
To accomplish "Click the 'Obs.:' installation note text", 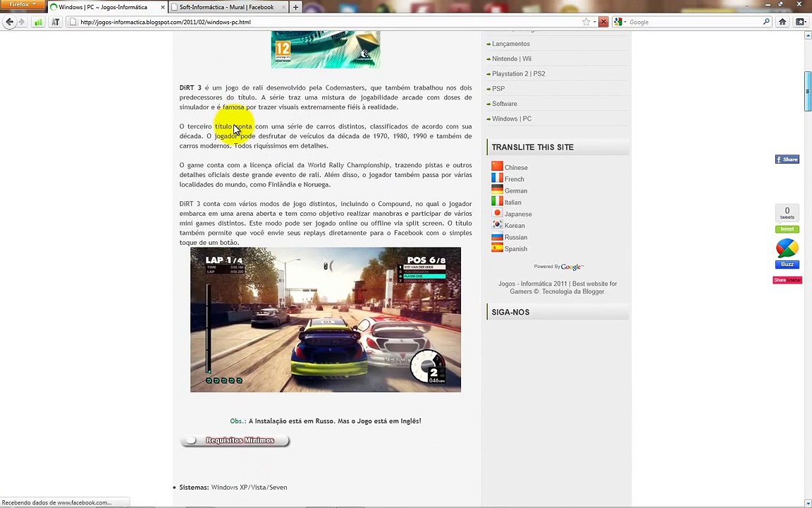I will (x=326, y=421).
